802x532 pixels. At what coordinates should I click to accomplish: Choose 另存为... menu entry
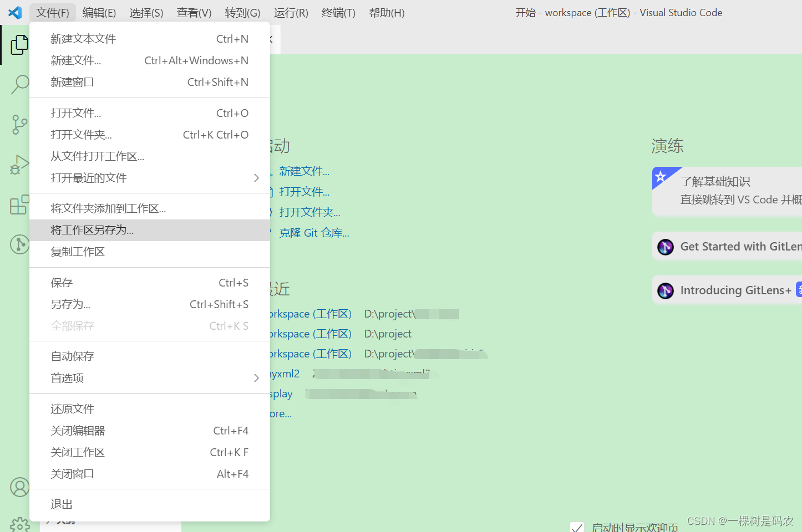pos(150,304)
